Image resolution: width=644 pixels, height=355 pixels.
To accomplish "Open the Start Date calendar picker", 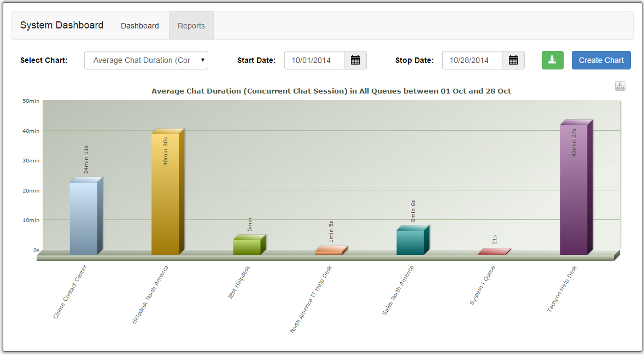I will (x=355, y=60).
